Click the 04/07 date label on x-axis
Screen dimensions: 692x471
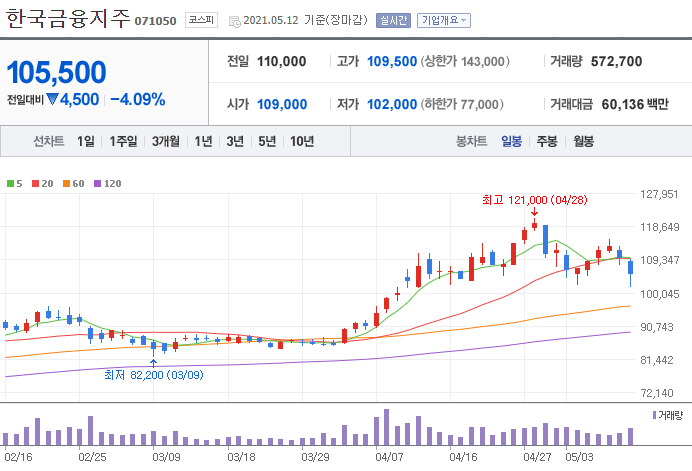coord(389,457)
